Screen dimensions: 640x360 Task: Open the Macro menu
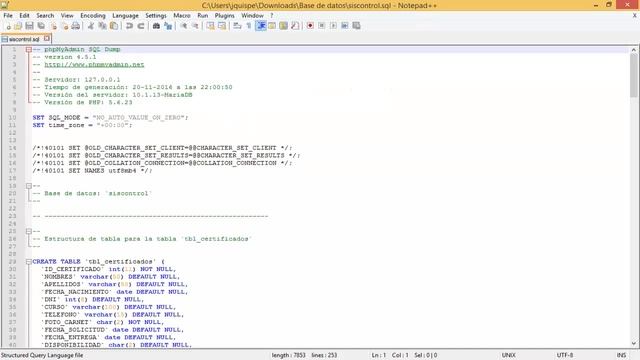pyautogui.click(x=182, y=16)
